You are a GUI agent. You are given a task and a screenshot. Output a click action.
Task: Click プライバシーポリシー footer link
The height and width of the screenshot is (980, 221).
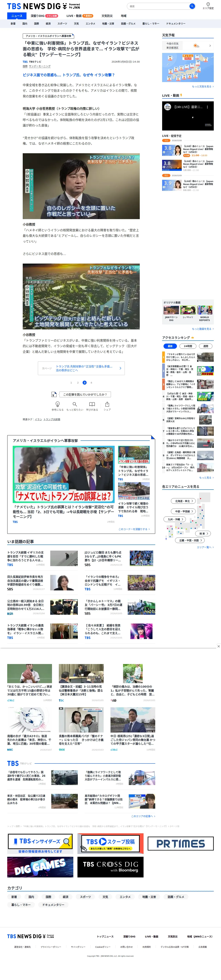pyautogui.click(x=51, y=947)
